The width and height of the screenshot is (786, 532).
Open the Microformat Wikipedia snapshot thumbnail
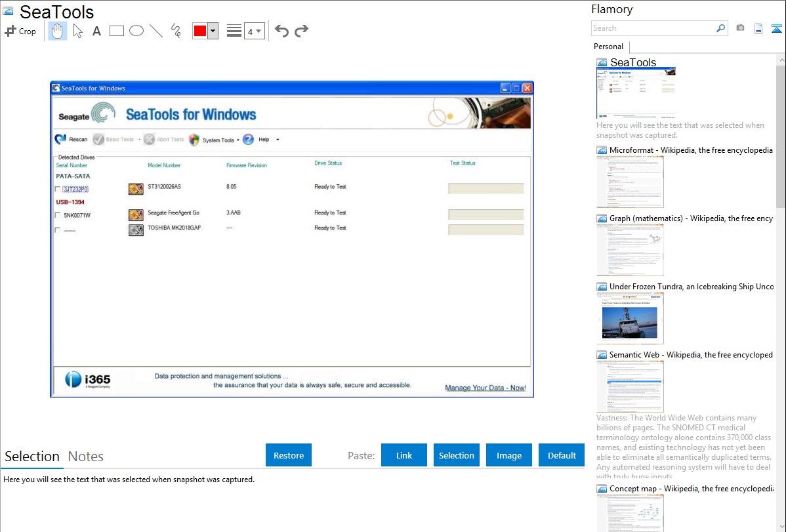[630, 182]
